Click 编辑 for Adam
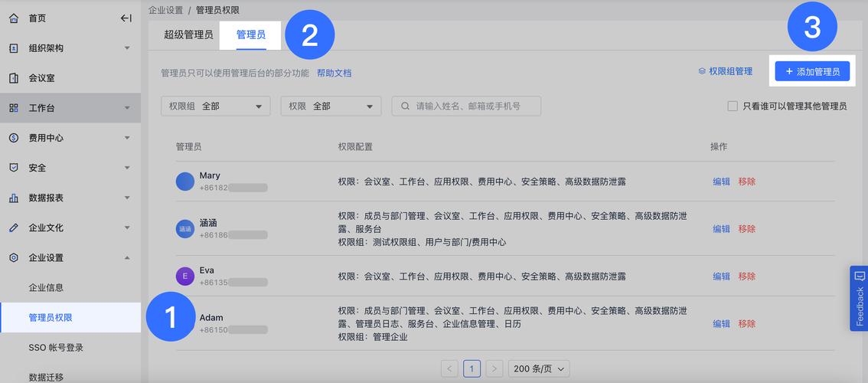 click(721, 323)
